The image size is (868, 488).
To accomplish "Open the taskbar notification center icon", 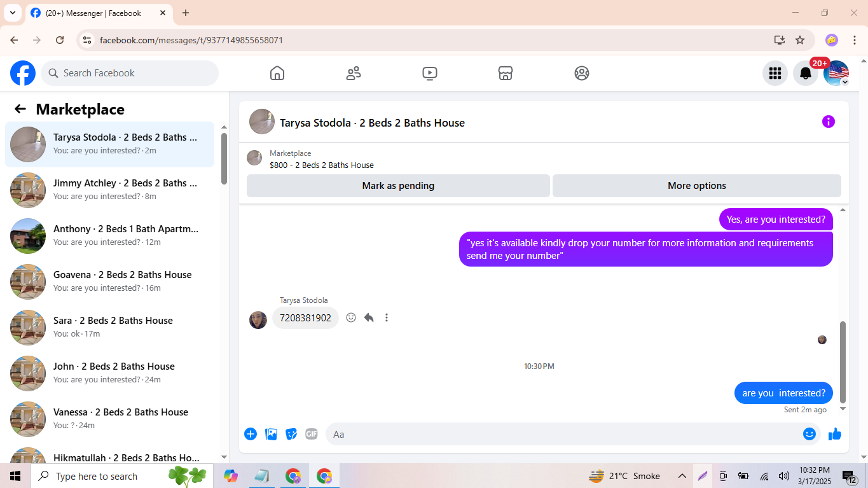I will (x=850, y=477).
